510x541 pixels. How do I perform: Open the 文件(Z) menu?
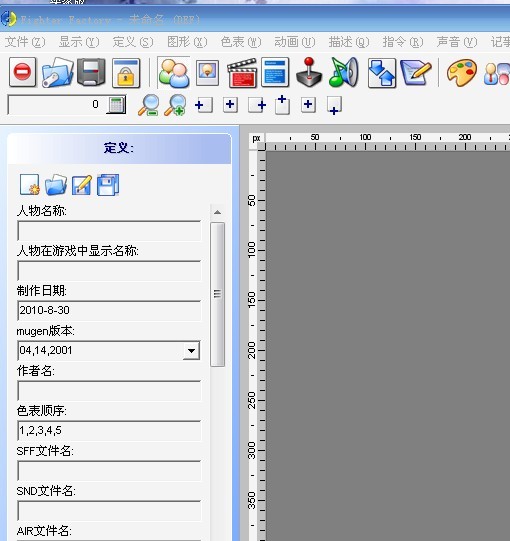[x=25, y=42]
